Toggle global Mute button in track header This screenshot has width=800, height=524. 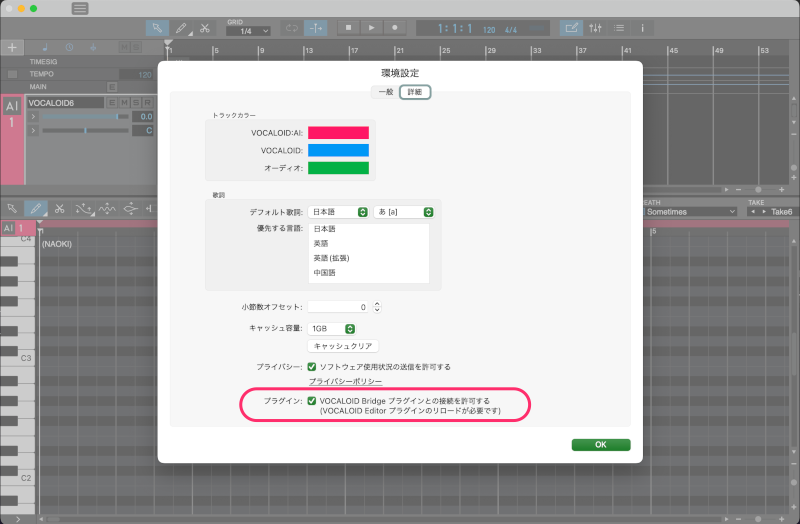pyautogui.click(x=124, y=47)
